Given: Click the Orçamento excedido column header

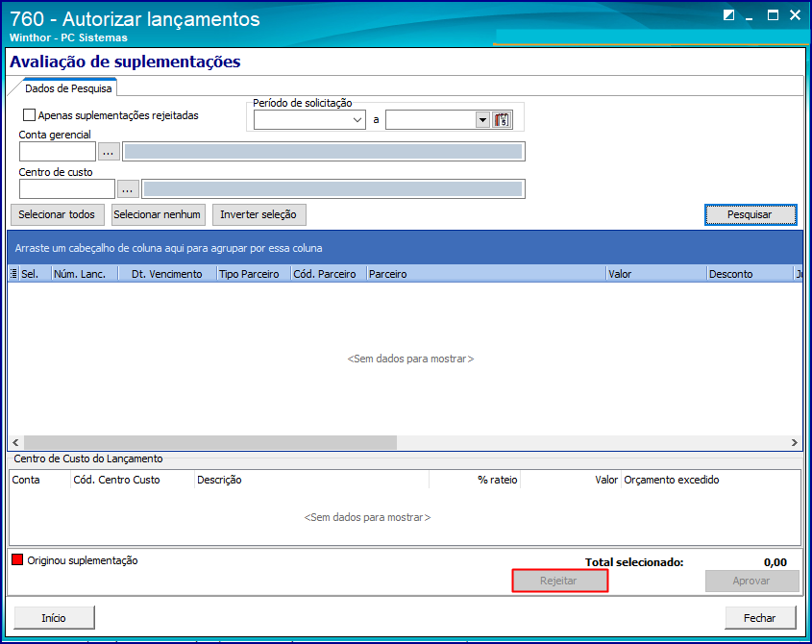Looking at the screenshot, I should (710, 480).
